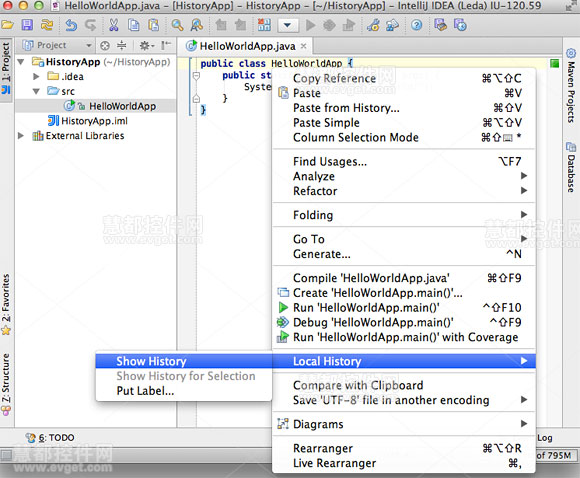The image size is (580, 478).
Task: Click the Collapse All icon in Project panel
Action: (121, 46)
